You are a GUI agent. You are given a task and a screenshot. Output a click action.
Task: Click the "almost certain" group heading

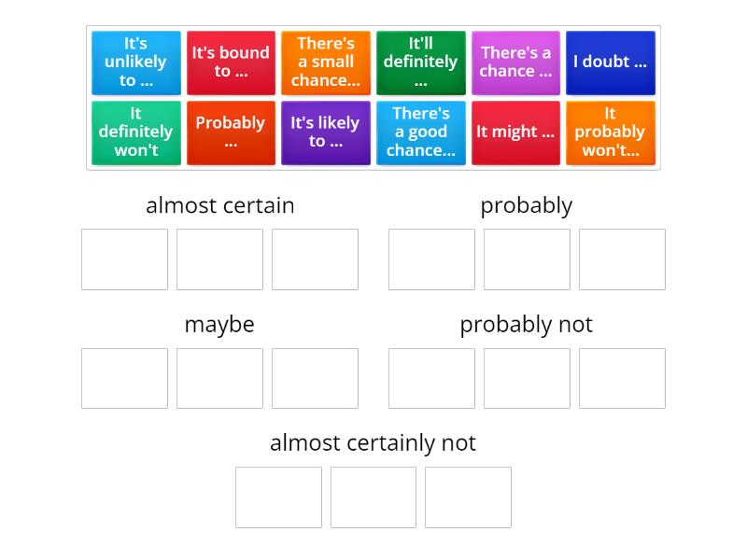point(219,205)
